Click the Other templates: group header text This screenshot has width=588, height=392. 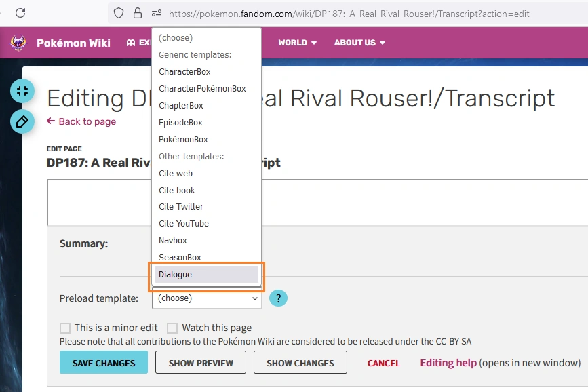(191, 157)
